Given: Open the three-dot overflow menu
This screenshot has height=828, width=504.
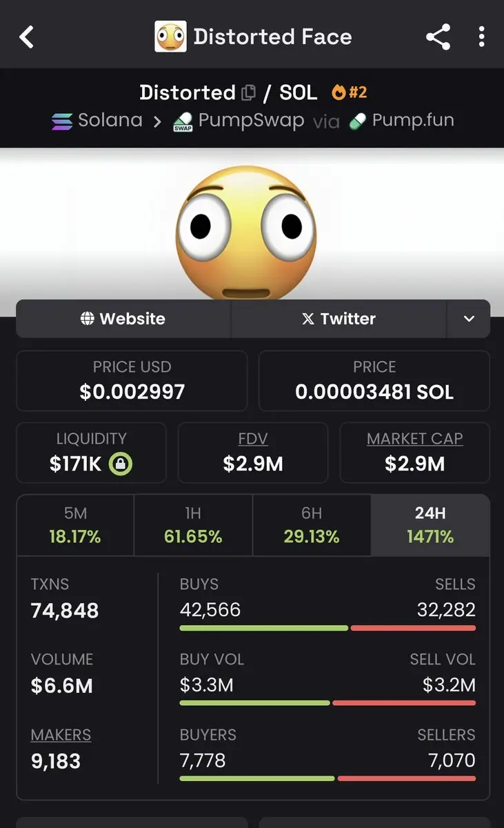Looking at the screenshot, I should [x=481, y=37].
